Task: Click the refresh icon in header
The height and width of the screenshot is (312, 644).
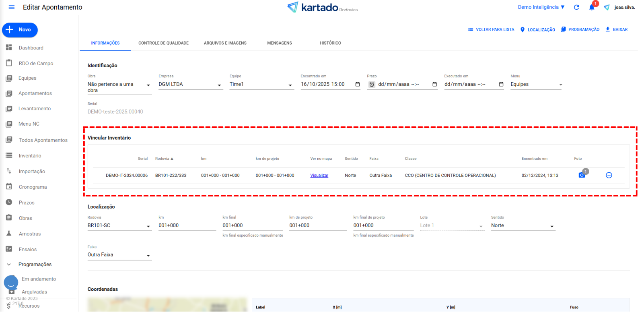Action: (576, 7)
